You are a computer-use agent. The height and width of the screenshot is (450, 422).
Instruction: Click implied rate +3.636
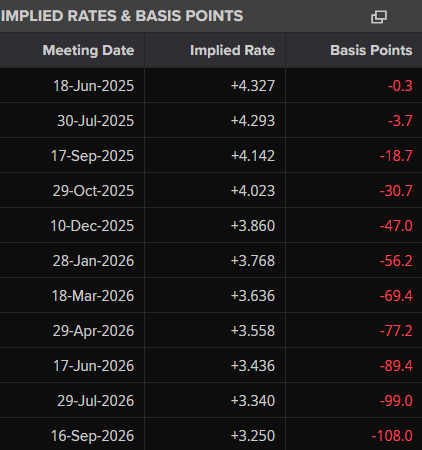[x=253, y=296]
